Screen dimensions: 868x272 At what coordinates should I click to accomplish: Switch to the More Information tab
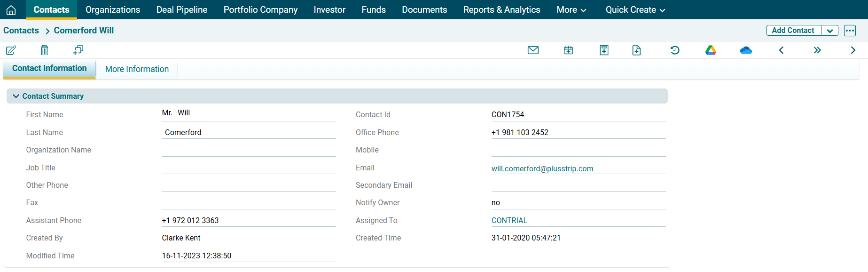(x=137, y=69)
